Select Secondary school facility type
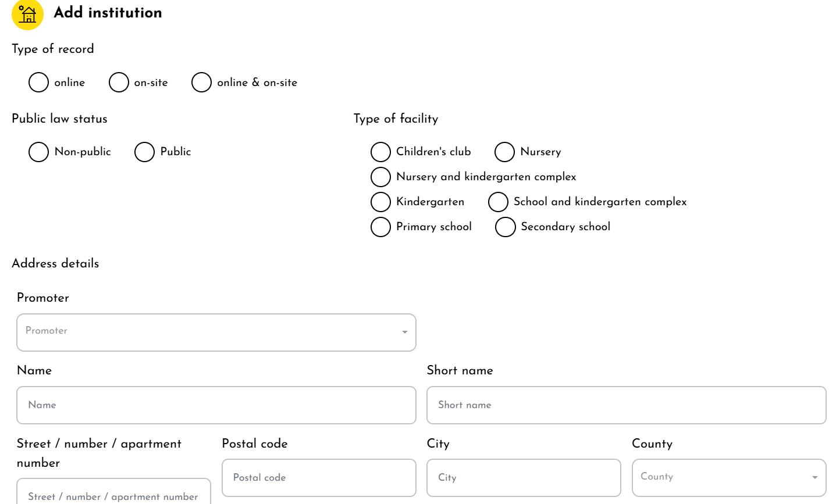This screenshot has height=504, width=836. click(505, 227)
